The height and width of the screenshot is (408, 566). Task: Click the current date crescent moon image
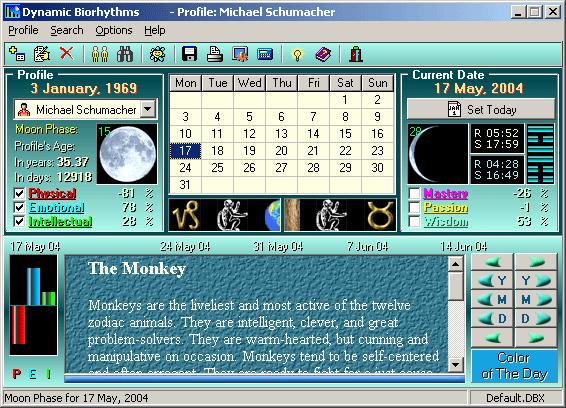pyautogui.click(x=438, y=154)
